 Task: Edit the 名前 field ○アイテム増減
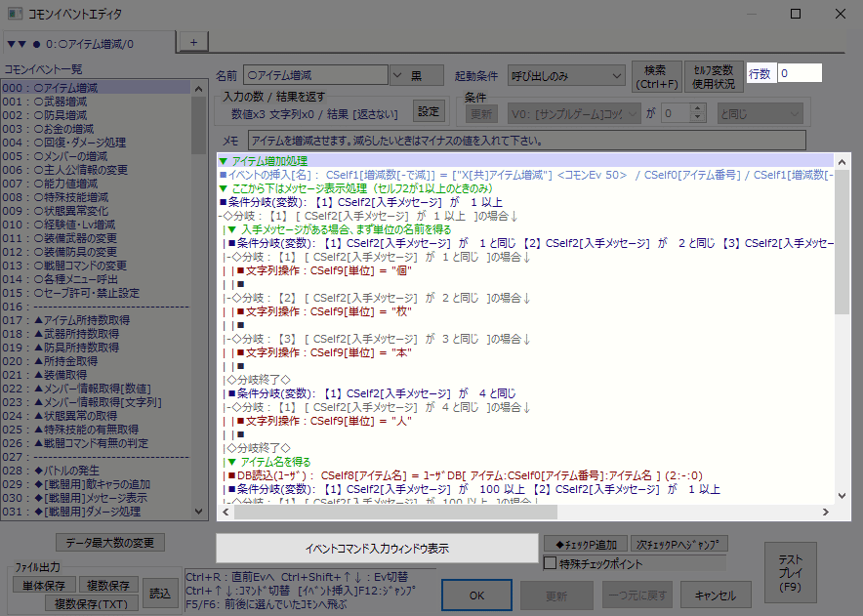click(x=316, y=75)
